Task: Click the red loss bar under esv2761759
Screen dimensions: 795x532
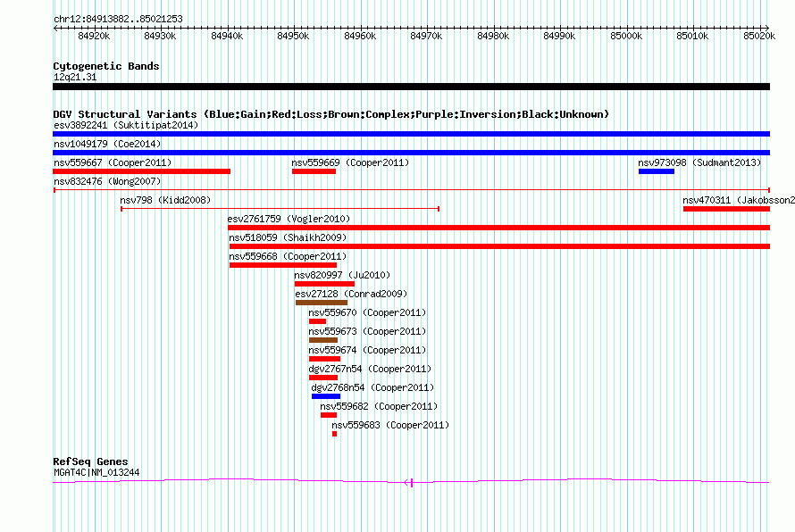Action: [x=499, y=228]
